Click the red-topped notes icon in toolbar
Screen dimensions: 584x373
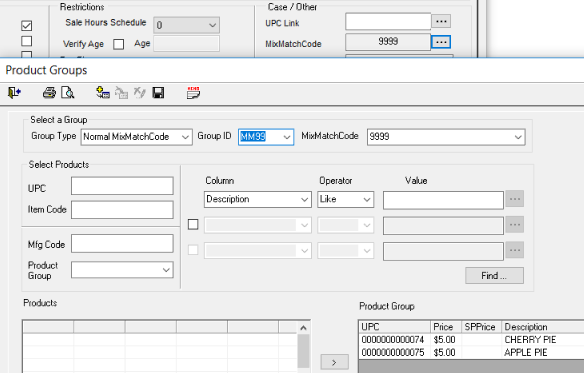[x=194, y=92]
